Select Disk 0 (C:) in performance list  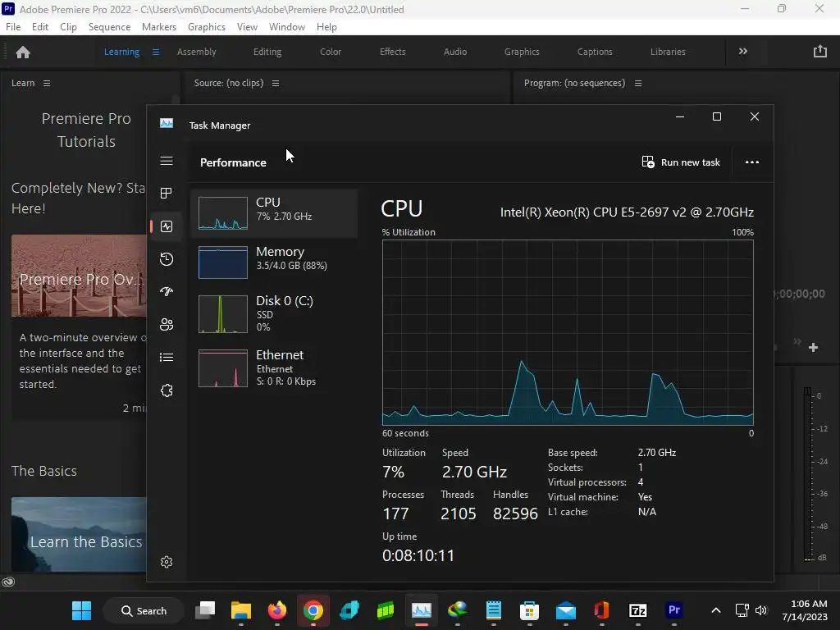point(274,313)
